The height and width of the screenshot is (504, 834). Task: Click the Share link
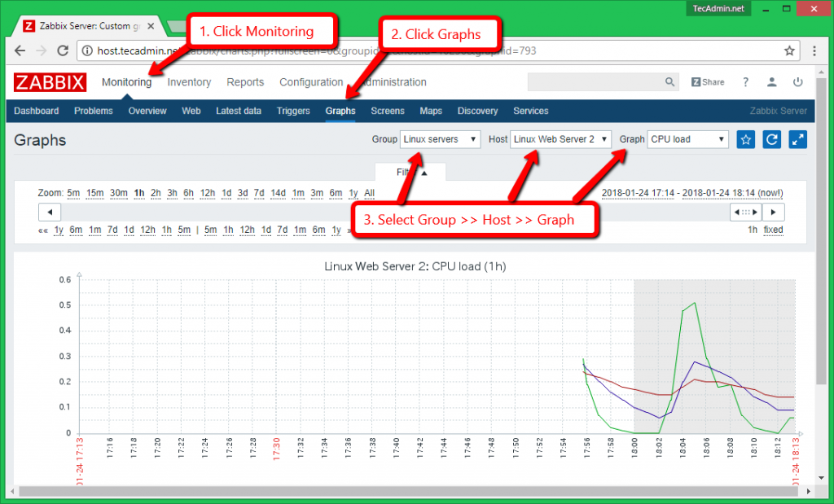click(708, 82)
